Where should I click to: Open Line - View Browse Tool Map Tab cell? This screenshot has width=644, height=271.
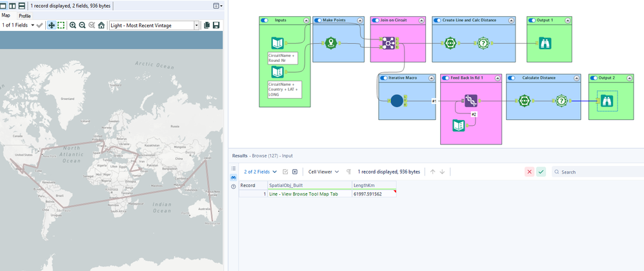[x=310, y=194]
